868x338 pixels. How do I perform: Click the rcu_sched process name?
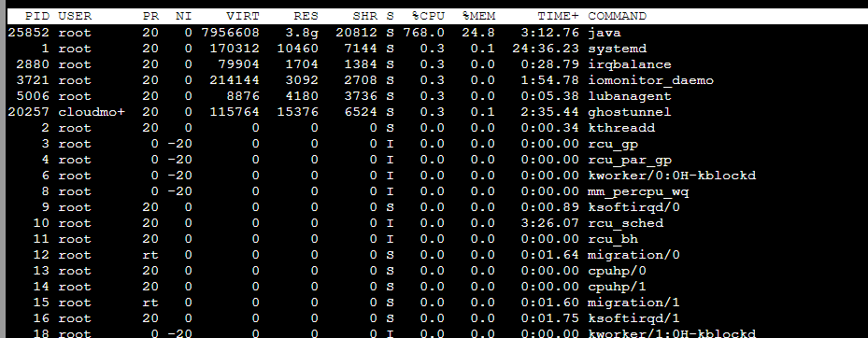(x=625, y=223)
